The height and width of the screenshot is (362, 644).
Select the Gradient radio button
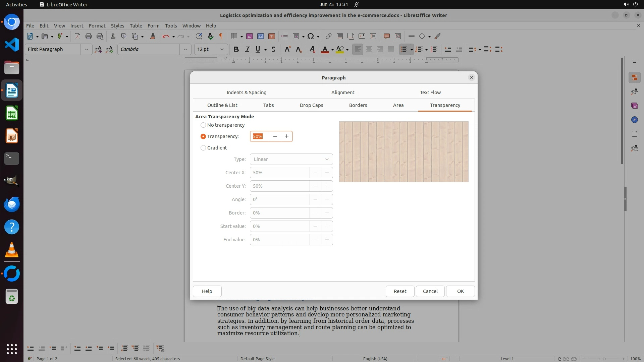click(203, 148)
